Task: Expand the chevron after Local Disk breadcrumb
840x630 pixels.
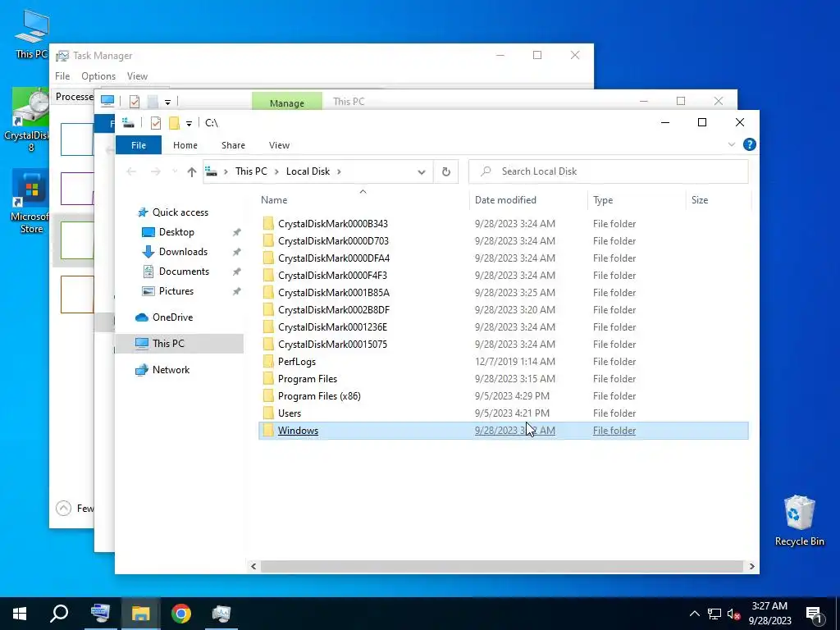Action: 339,171
